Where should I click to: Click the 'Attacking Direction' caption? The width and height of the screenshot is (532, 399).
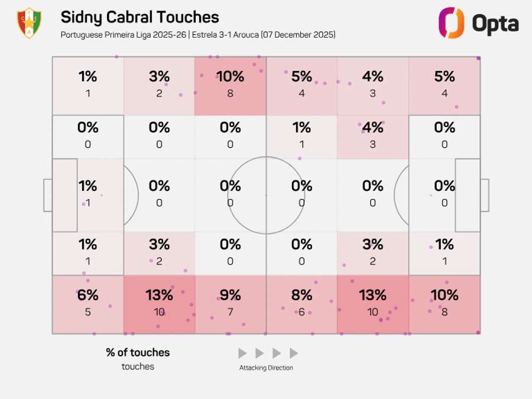point(266,368)
